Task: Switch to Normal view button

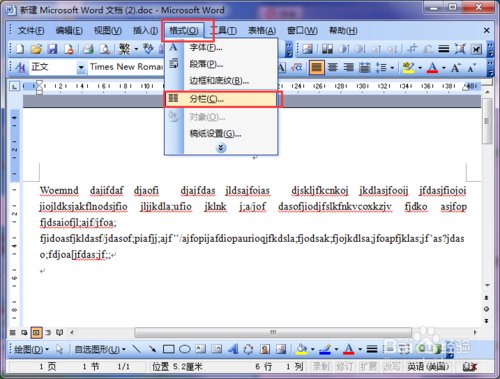Action: [x=12, y=332]
